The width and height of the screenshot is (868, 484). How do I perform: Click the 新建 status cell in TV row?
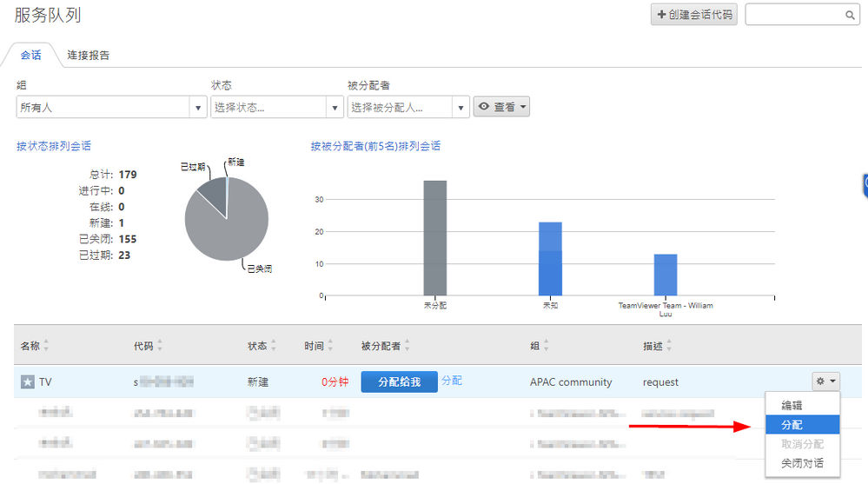tap(258, 382)
